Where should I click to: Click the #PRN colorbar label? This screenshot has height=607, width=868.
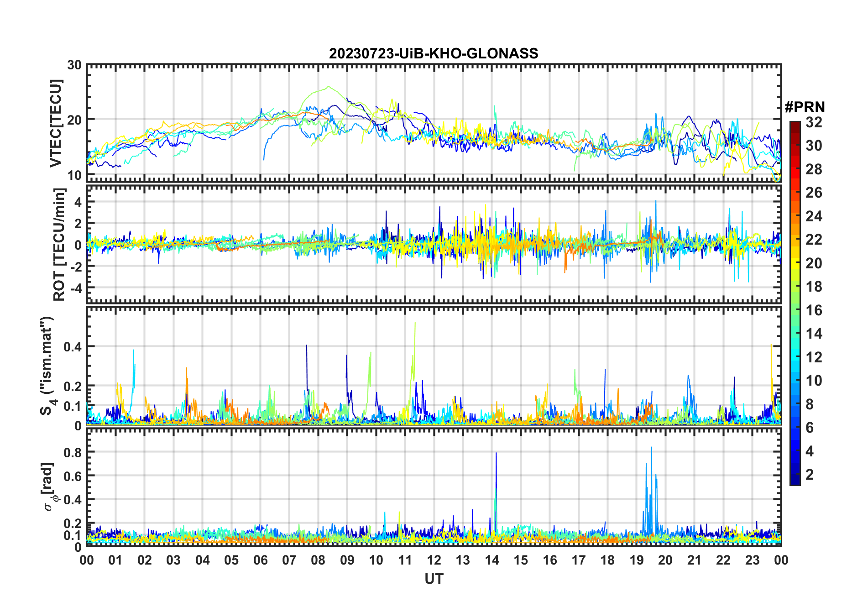tap(805, 107)
